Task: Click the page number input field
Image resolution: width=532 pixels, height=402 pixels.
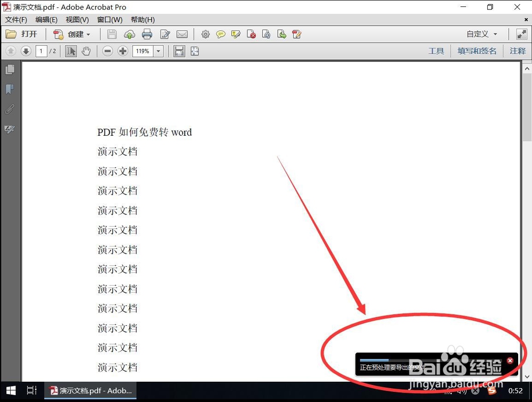Action: pyautogui.click(x=41, y=51)
